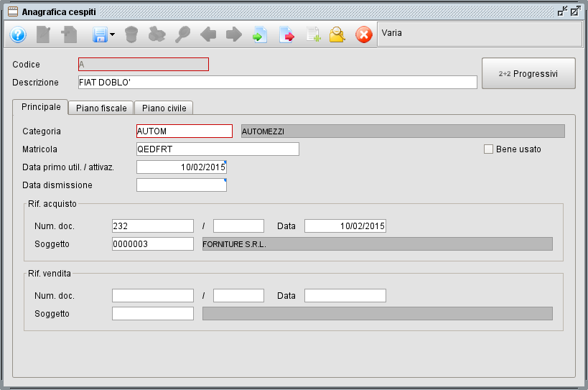This screenshot has height=390, width=588.
Task: Click the document with green arrow icon
Action: tap(259, 35)
